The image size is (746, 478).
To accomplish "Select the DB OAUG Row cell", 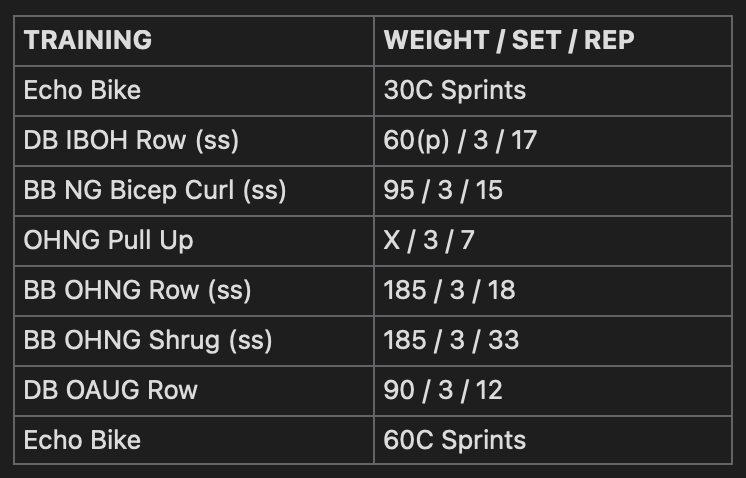I will coord(194,390).
